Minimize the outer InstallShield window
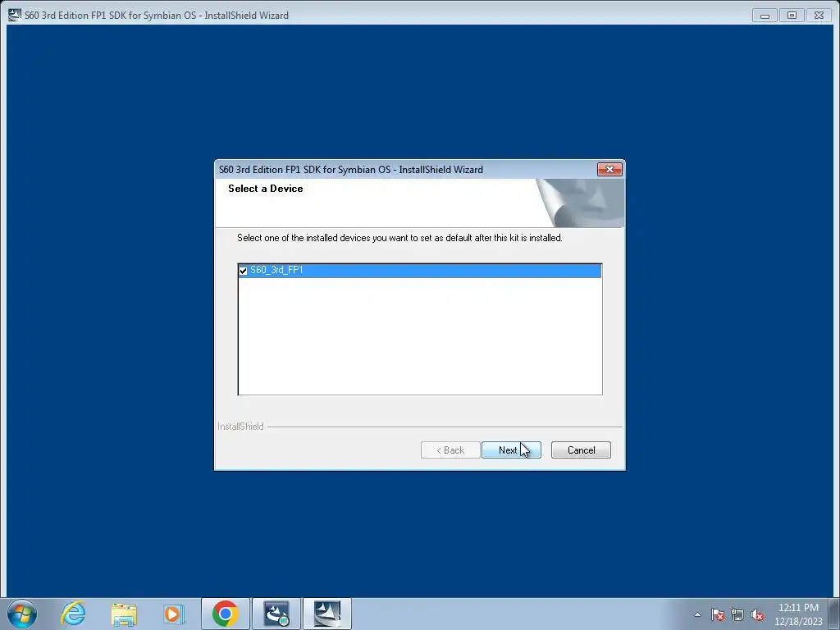 [x=765, y=16]
